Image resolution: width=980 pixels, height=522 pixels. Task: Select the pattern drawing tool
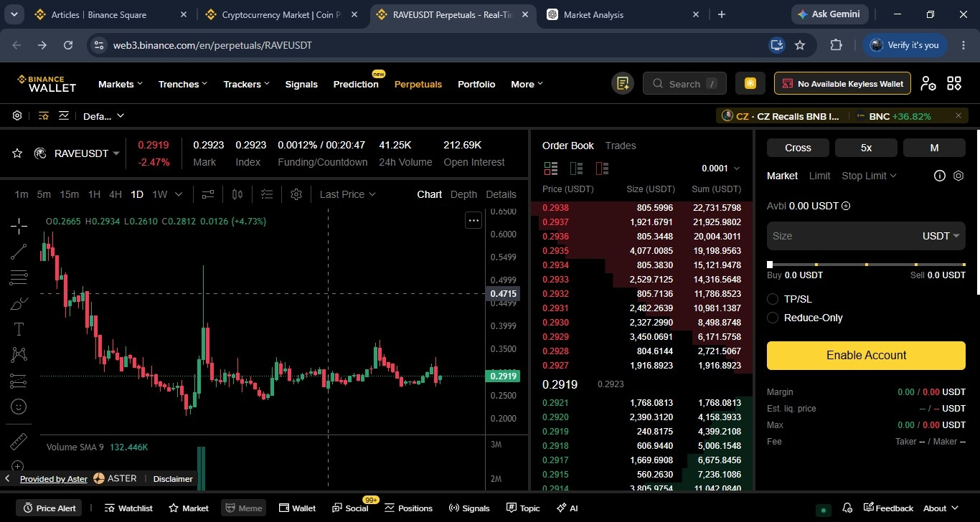[x=19, y=354]
